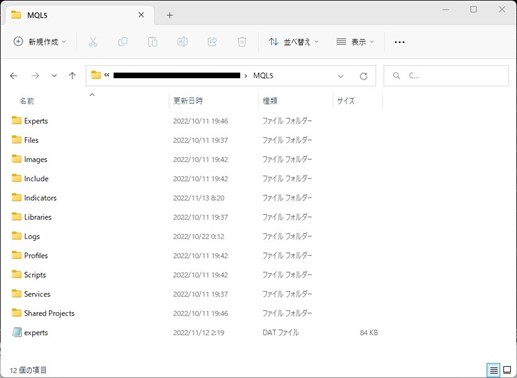Switch to large icons view in status bar
517x378 pixels.
point(507,370)
